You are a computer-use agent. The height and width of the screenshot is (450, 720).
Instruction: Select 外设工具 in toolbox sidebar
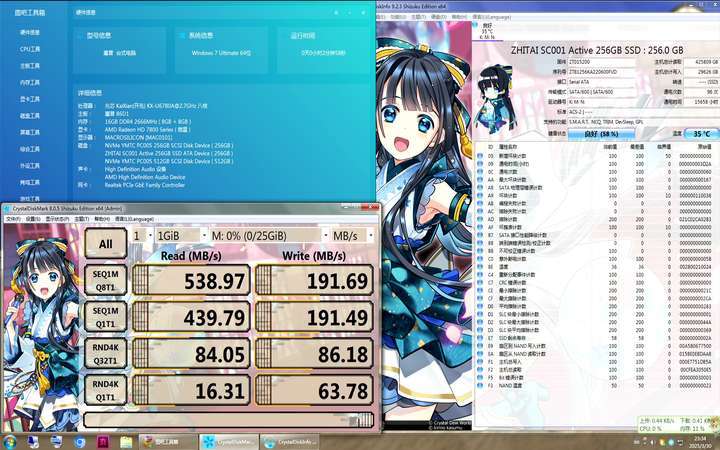point(30,166)
